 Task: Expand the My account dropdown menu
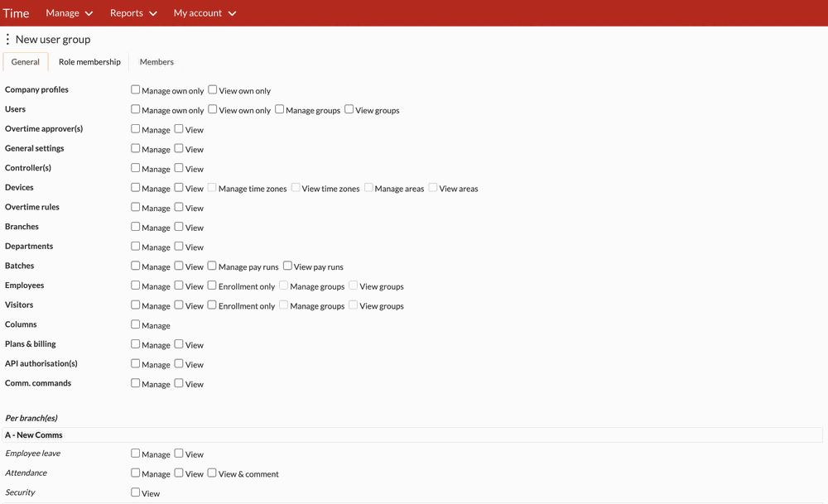[x=205, y=13]
